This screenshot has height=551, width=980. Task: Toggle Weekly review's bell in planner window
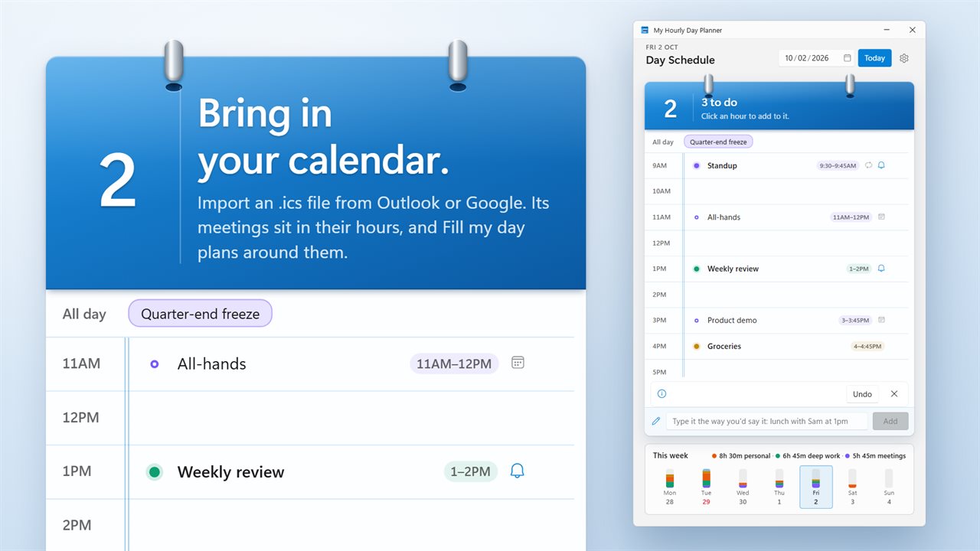point(881,269)
